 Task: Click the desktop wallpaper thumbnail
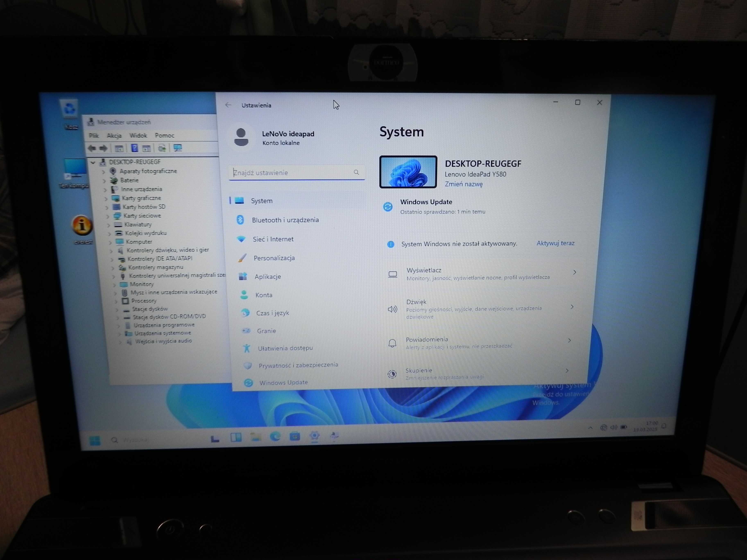click(x=408, y=172)
